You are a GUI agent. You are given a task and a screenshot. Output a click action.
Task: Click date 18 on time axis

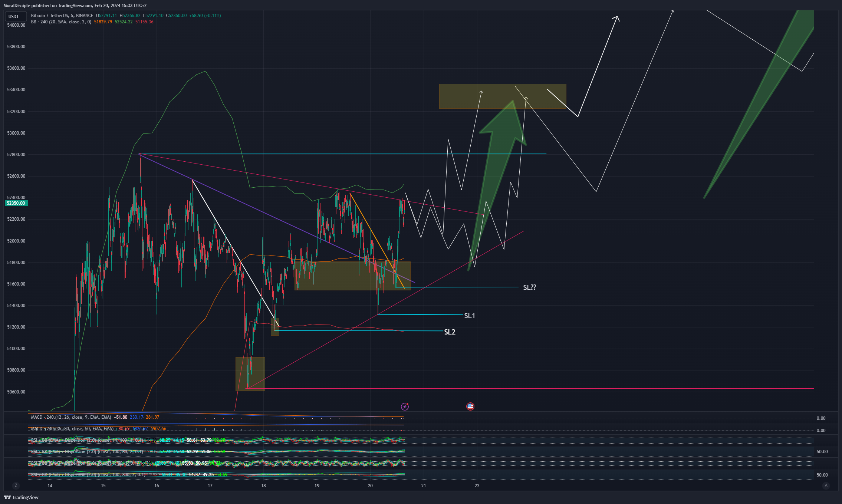(x=263, y=486)
